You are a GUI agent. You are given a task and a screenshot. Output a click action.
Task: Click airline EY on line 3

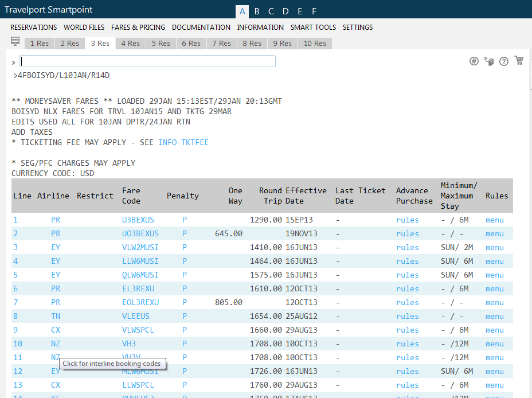(x=56, y=247)
